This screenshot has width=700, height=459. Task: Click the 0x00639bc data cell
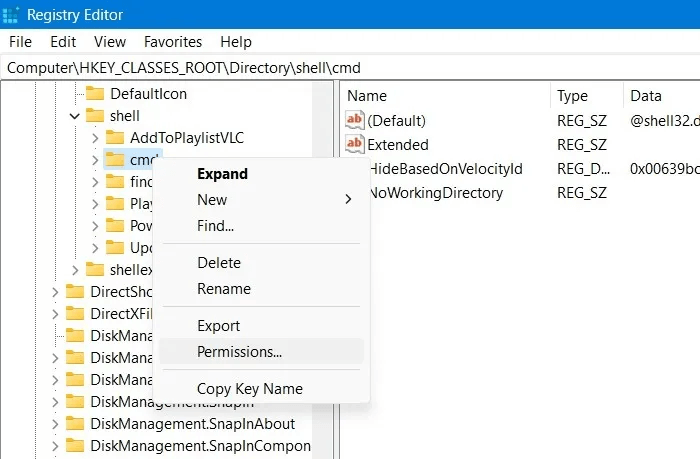click(665, 169)
